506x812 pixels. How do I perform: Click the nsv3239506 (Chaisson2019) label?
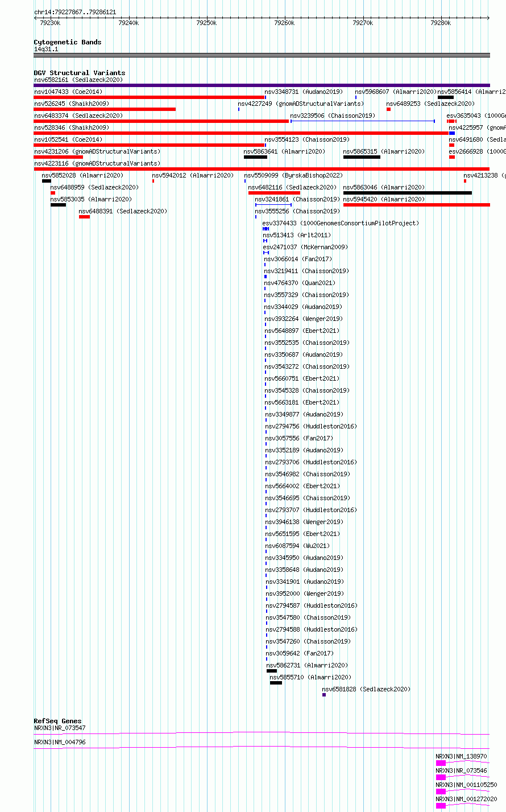coord(333,116)
